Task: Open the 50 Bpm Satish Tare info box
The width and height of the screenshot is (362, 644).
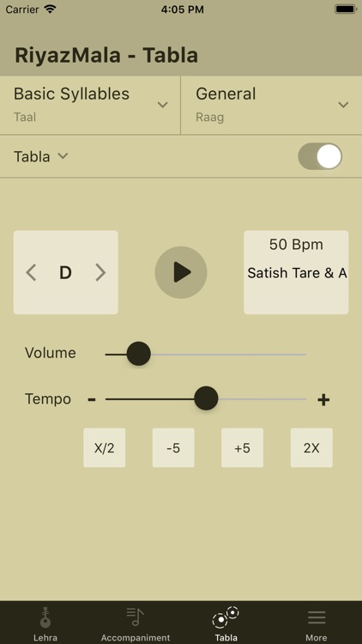Action: pyautogui.click(x=296, y=272)
